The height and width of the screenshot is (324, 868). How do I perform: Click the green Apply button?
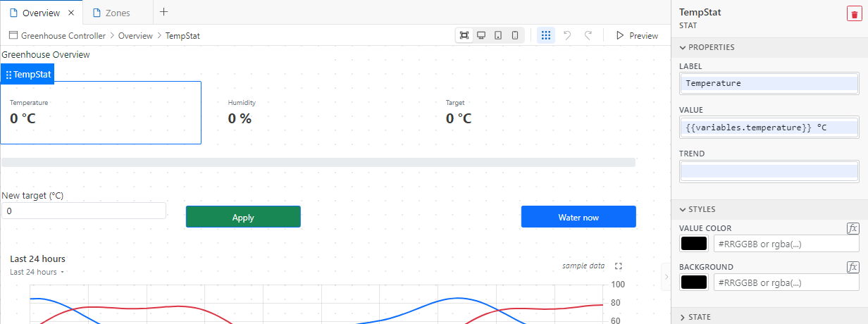pyautogui.click(x=243, y=217)
